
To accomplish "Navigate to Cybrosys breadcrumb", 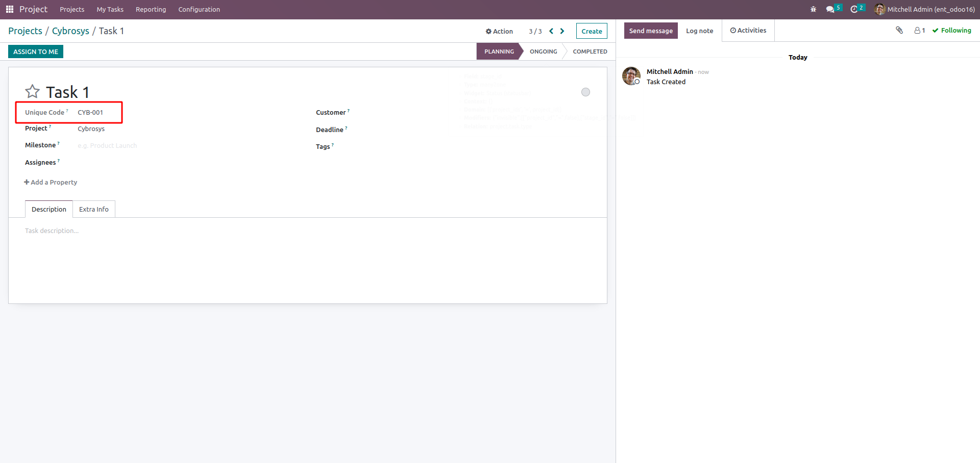I will (x=70, y=31).
